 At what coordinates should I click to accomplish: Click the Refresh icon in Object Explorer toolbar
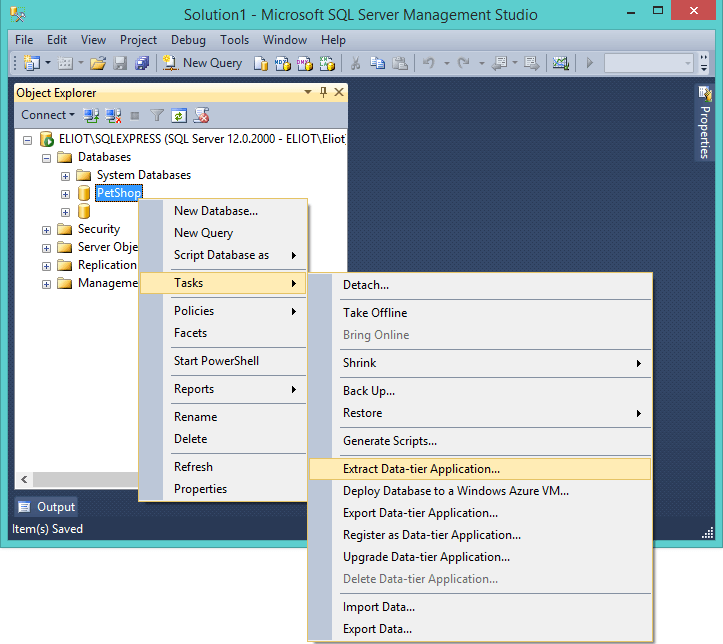click(179, 115)
